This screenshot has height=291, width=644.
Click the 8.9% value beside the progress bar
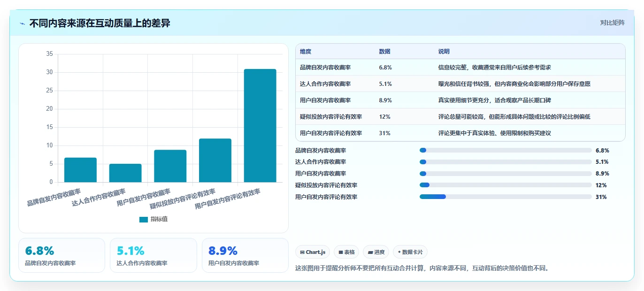point(602,174)
